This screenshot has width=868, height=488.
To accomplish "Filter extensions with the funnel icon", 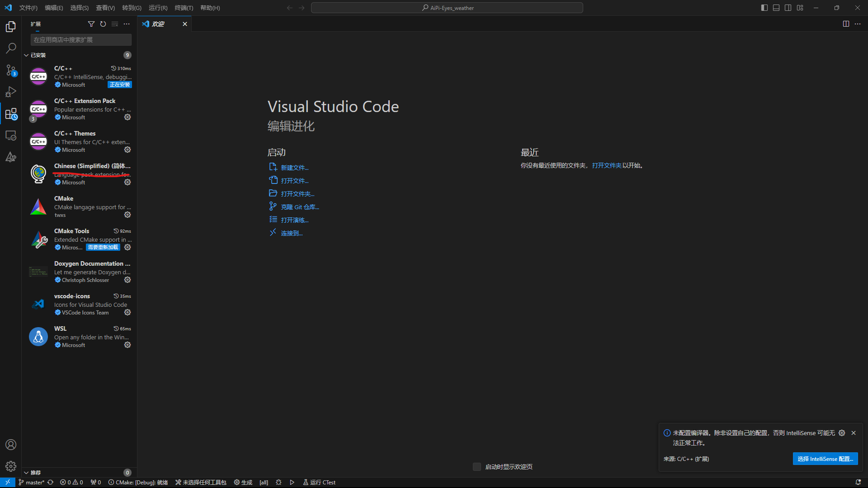I will (x=91, y=24).
